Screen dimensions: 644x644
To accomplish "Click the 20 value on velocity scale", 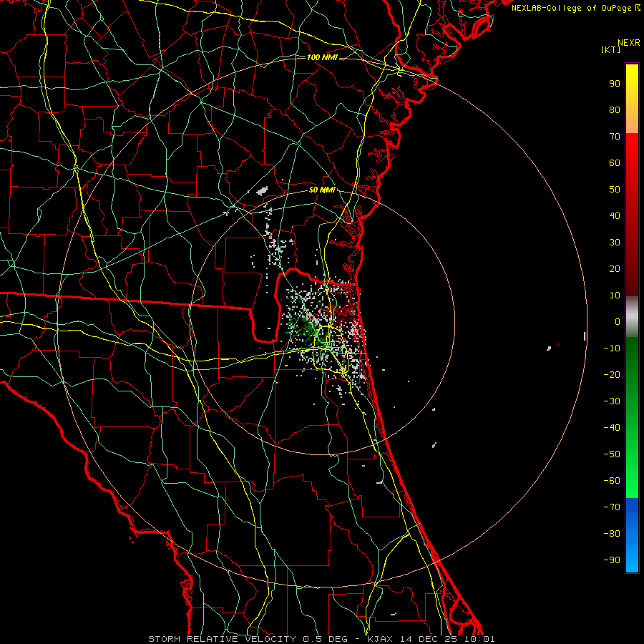I will 615,268.
